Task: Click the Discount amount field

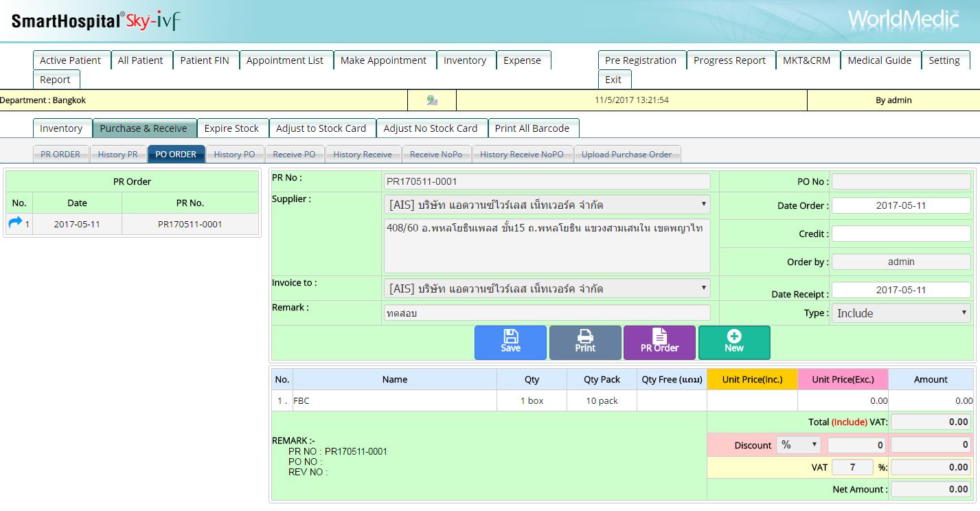Action: click(x=931, y=445)
